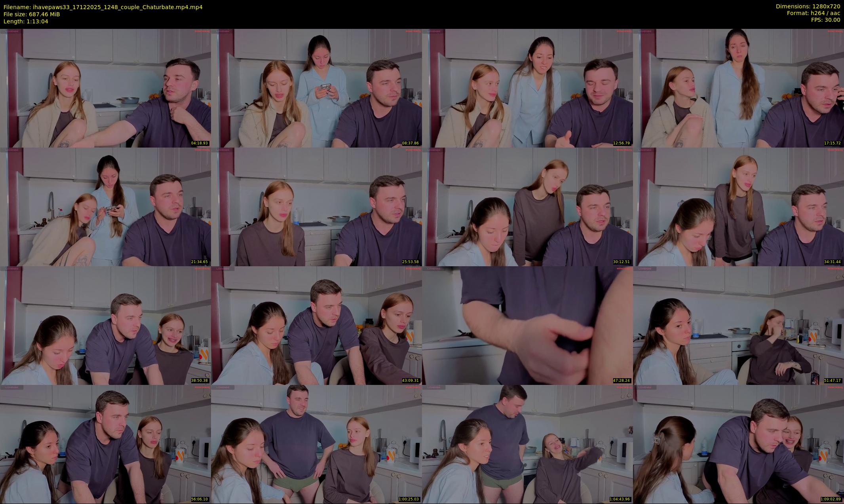Screen dimensions: 844x504
Task: Open the thumbnail timestamped 38:50.38
Action: (x=105, y=325)
